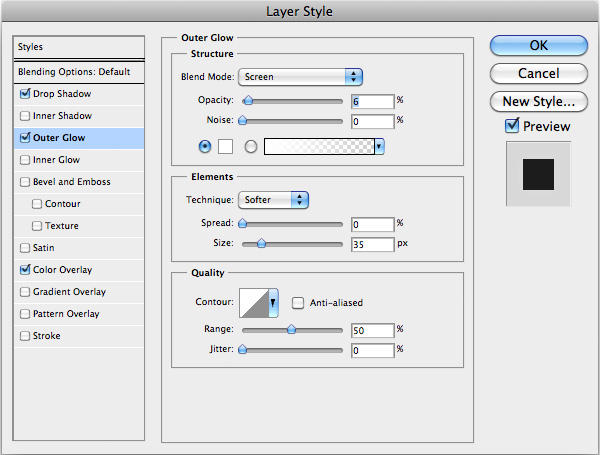Click the New Style... button
The height and width of the screenshot is (455, 600).
click(x=538, y=101)
